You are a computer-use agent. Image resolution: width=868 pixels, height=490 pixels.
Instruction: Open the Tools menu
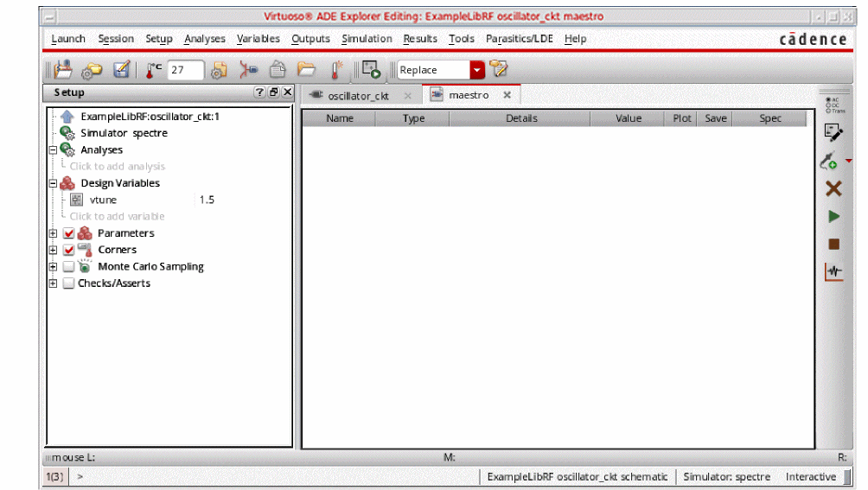tap(461, 39)
